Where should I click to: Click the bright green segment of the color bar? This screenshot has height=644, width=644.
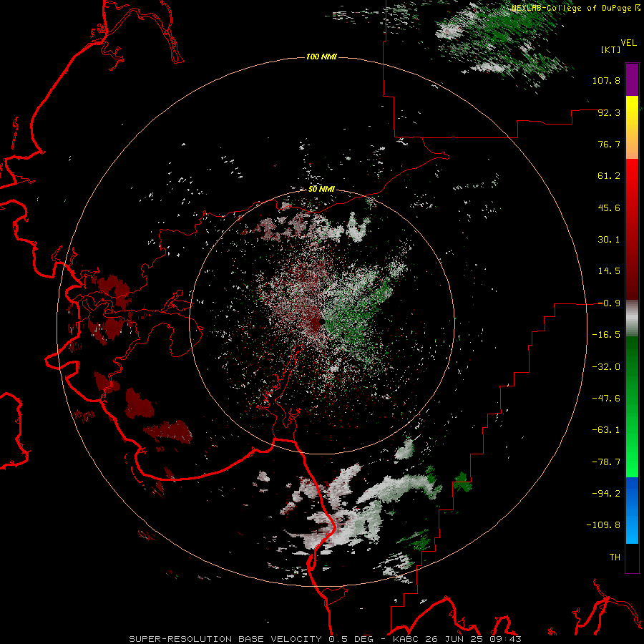point(632,406)
